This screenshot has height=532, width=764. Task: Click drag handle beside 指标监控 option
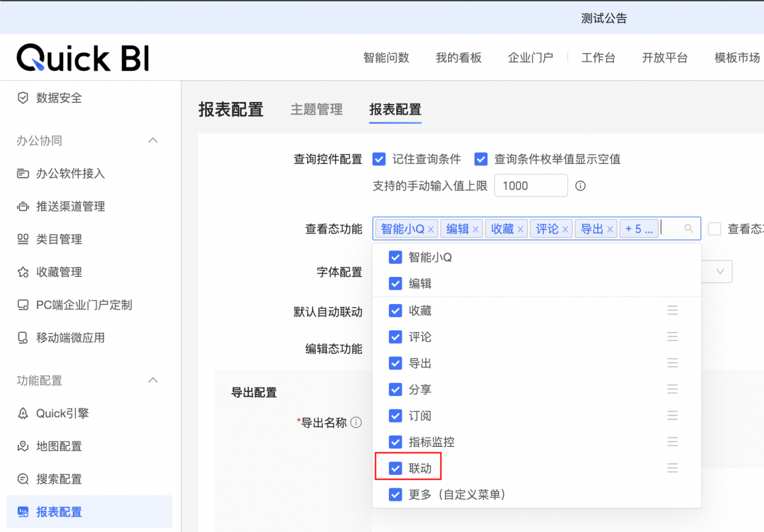pos(672,442)
